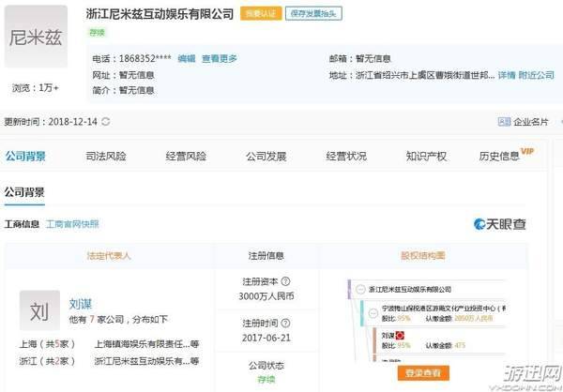
Task: Switch to the 公司背景 tab
Action: click(25, 157)
